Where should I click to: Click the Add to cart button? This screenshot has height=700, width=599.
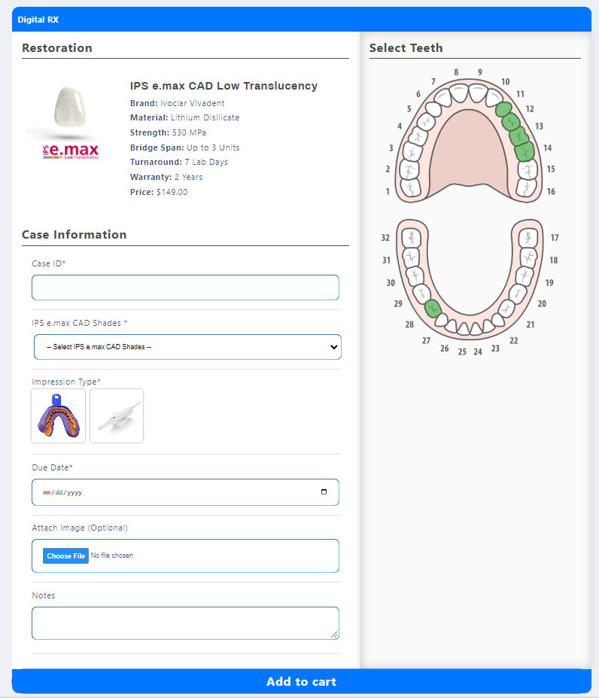pyautogui.click(x=301, y=682)
